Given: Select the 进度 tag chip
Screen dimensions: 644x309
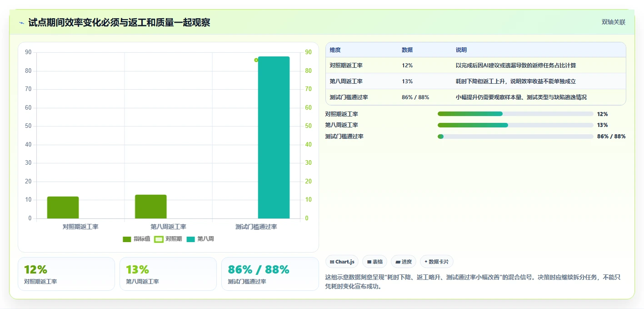Looking at the screenshot, I should [x=404, y=262].
